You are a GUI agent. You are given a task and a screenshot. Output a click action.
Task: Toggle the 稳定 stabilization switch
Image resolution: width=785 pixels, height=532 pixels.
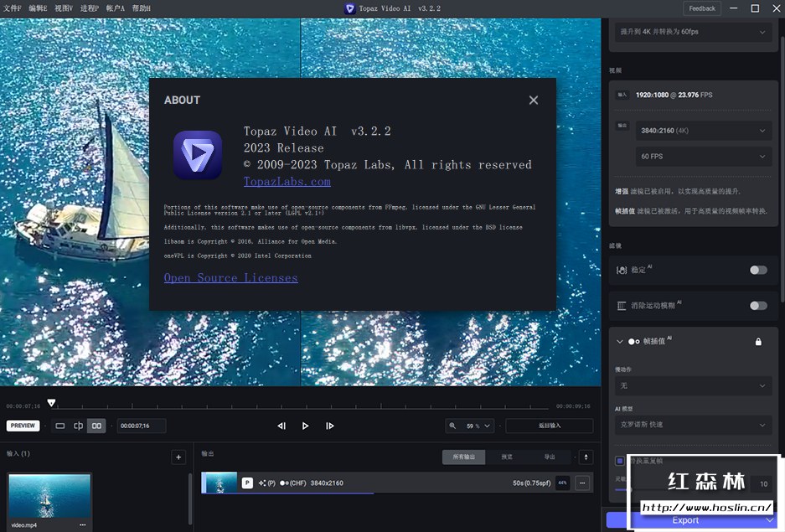click(x=758, y=271)
